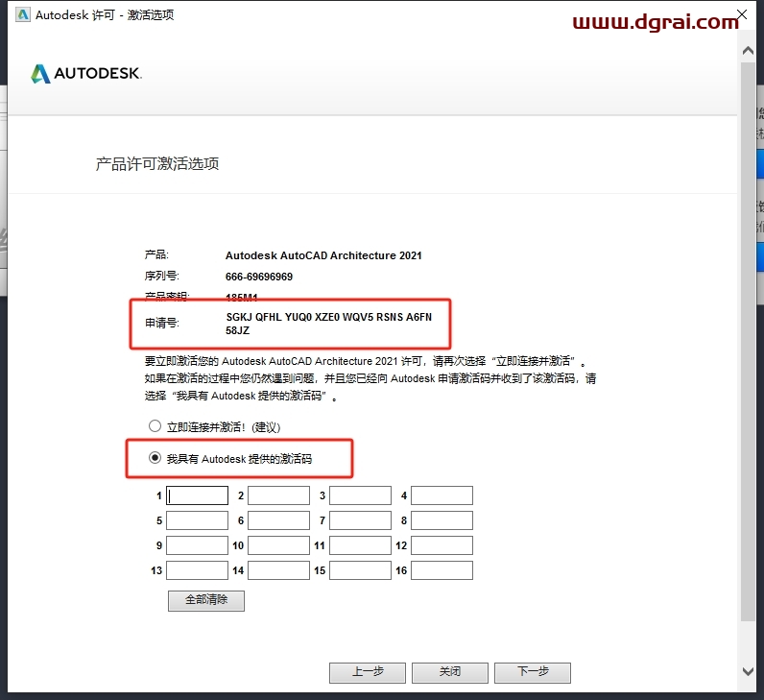Focus activation code field 2
The width and height of the screenshot is (764, 700).
(278, 495)
